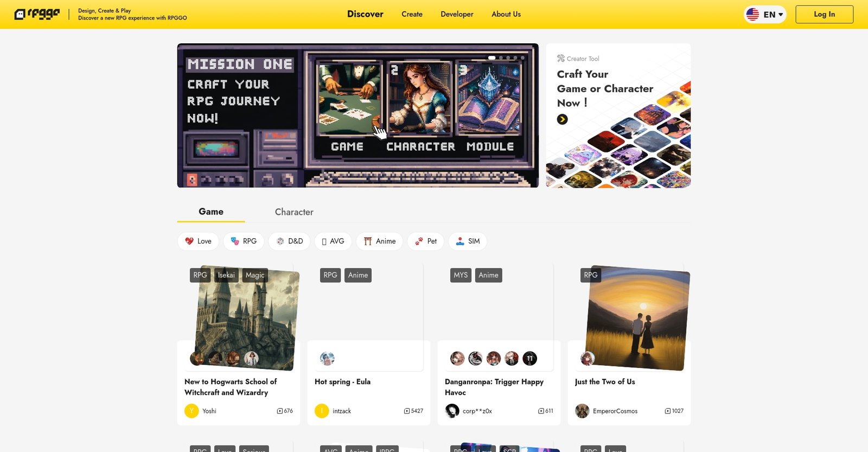Click the Eula character avatar
Image resolution: width=868 pixels, height=452 pixels.
[327, 358]
